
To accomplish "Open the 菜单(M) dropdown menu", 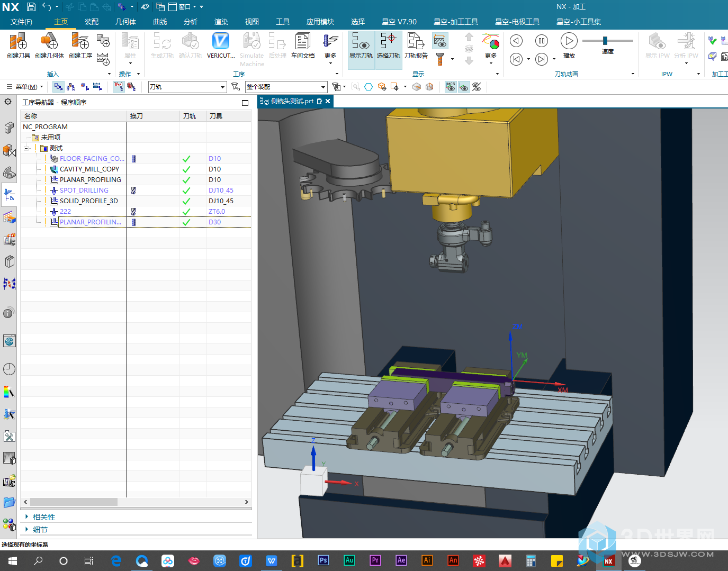I will click(25, 87).
